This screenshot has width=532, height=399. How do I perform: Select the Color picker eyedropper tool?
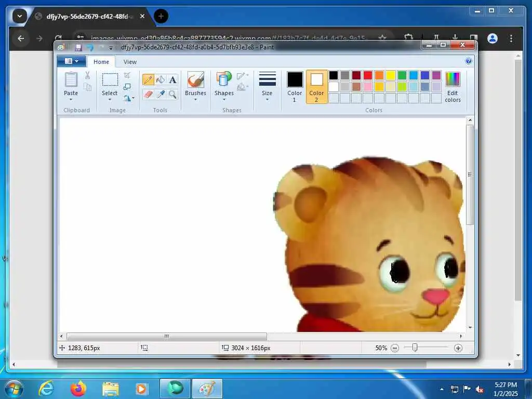pos(161,94)
